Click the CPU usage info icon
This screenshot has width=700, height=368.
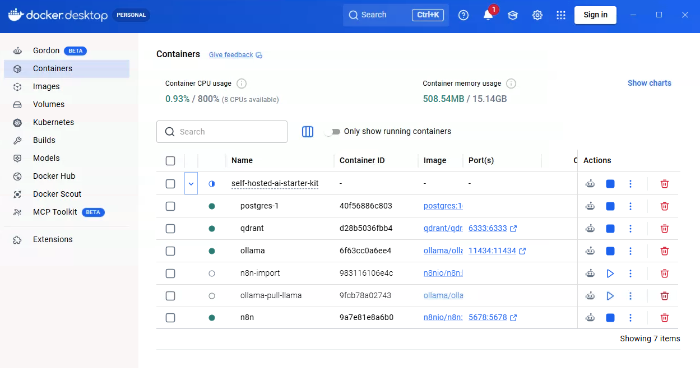pyautogui.click(x=242, y=84)
